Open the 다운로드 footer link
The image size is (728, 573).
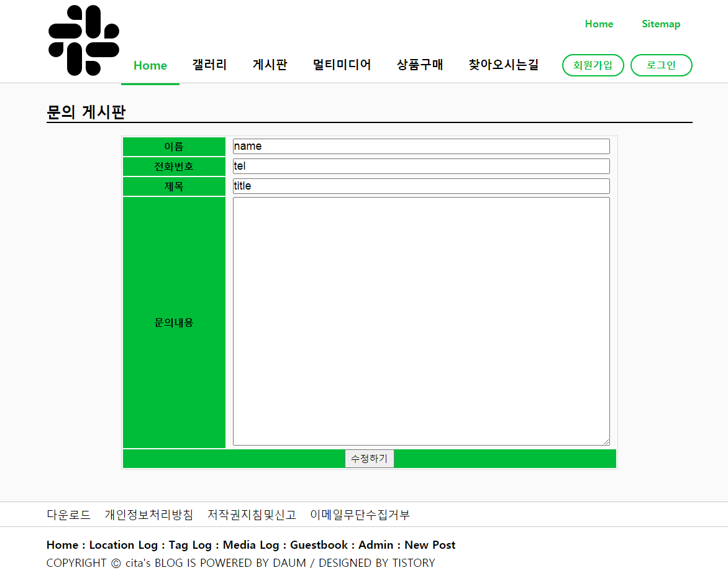(68, 515)
